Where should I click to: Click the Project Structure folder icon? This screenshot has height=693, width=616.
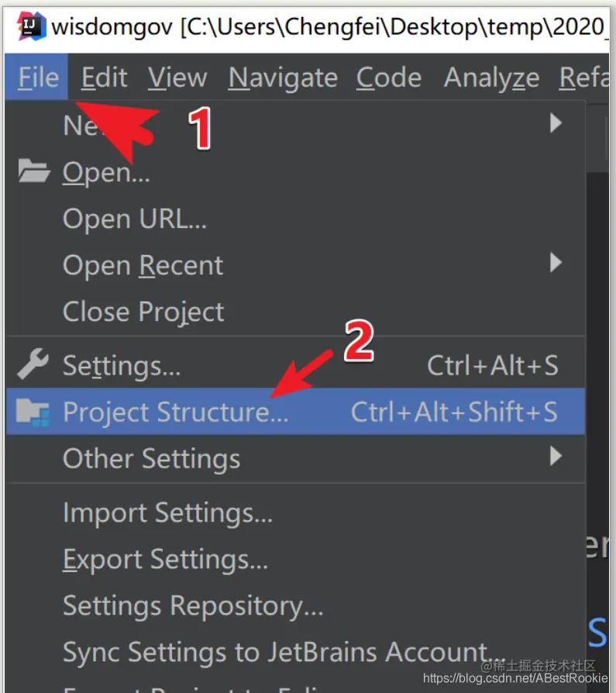33,412
